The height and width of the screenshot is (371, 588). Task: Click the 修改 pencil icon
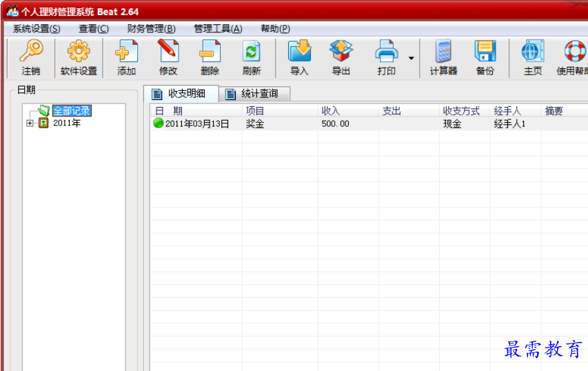(x=168, y=50)
